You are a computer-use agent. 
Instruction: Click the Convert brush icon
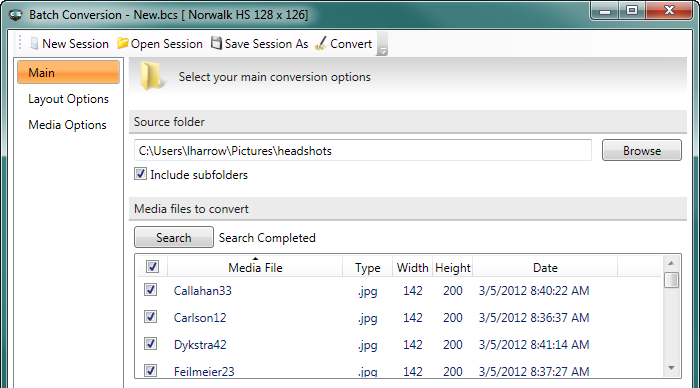321,43
